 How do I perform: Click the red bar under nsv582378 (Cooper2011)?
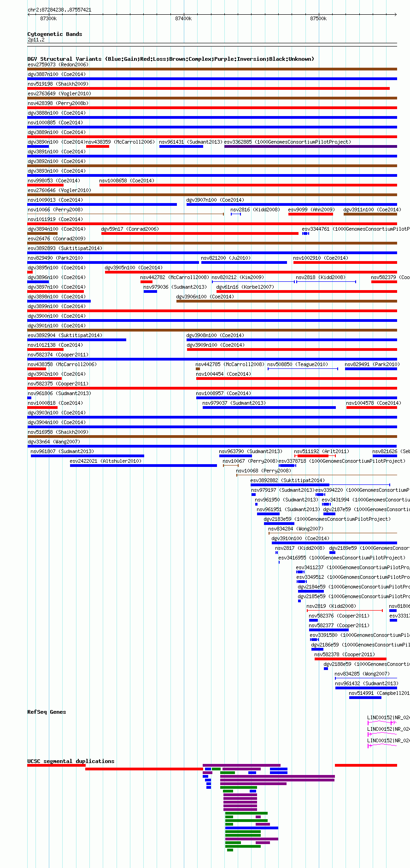[350, 659]
